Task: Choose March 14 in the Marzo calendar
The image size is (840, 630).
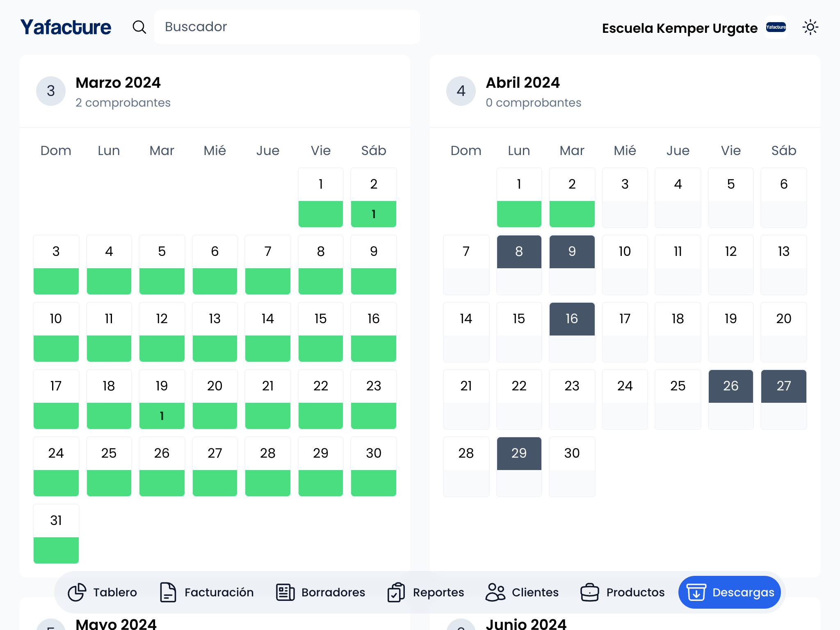Action: click(268, 332)
